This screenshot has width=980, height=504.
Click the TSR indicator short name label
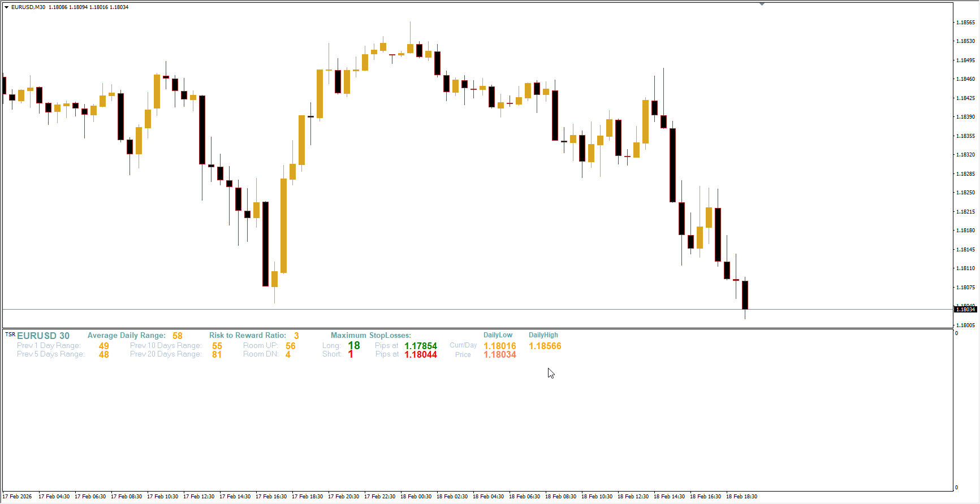coord(10,334)
